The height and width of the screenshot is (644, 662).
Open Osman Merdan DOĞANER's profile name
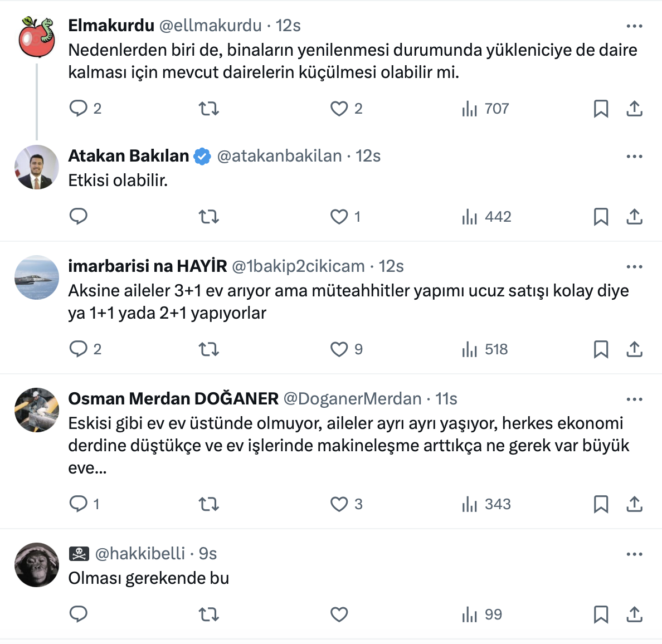pyautogui.click(x=173, y=399)
